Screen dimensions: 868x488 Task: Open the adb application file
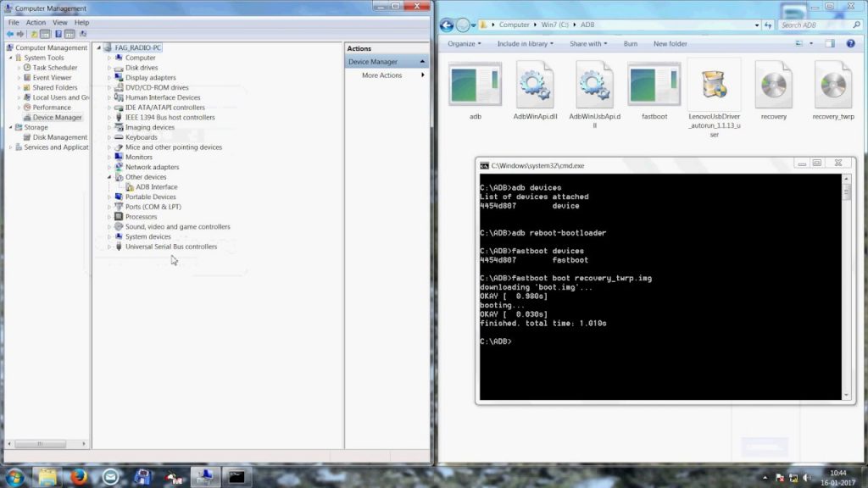click(475, 91)
